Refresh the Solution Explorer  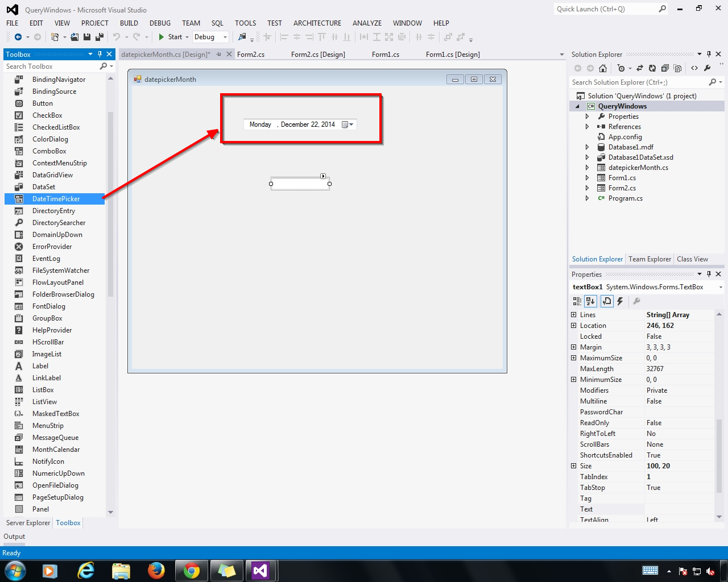(652, 68)
